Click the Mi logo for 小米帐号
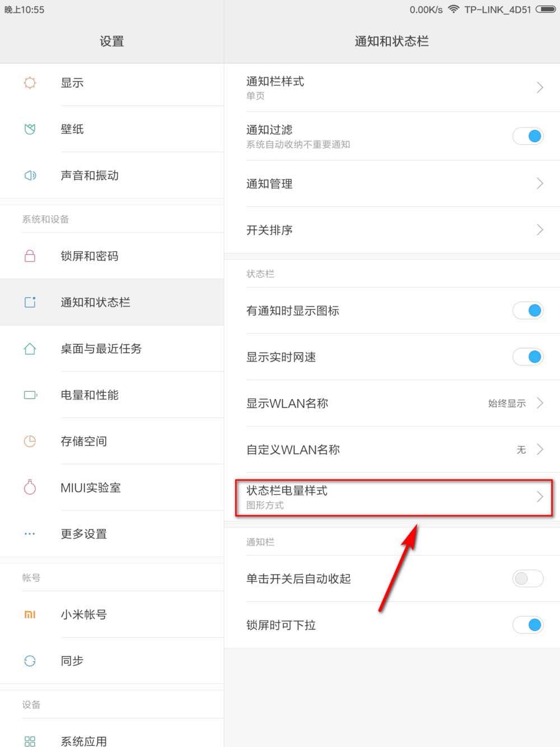The width and height of the screenshot is (560, 747). click(30, 615)
